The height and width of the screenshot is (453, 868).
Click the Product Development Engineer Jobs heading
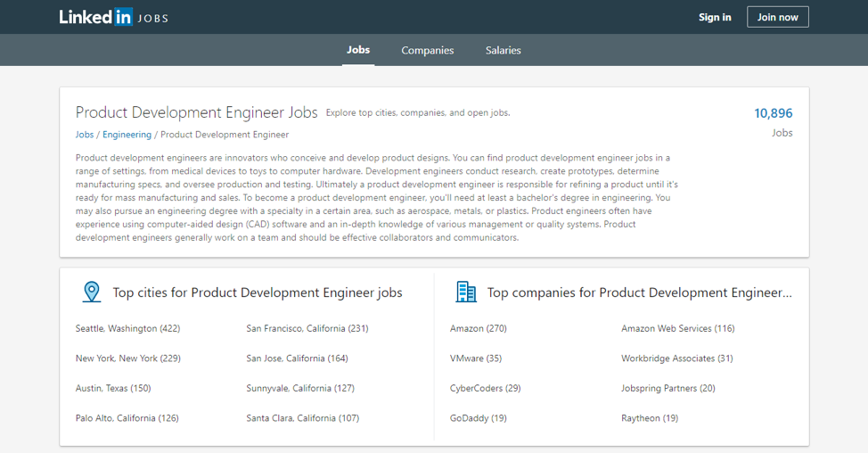(x=197, y=112)
